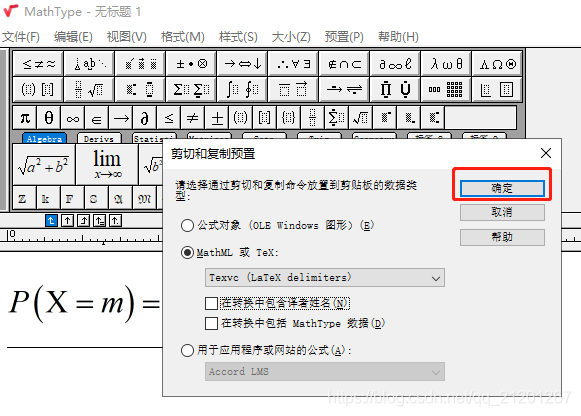Switch to the Derivs tab
This screenshot has height=416, width=581.
99,139
